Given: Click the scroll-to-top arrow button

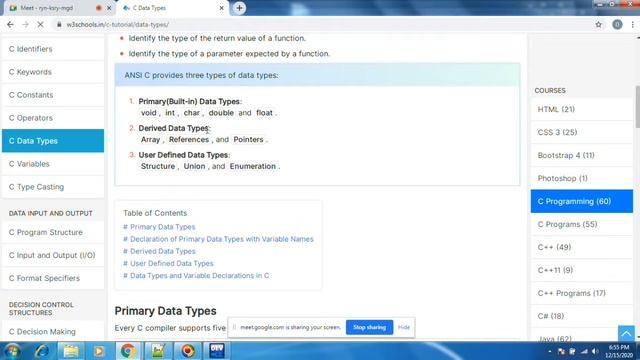Looking at the screenshot, I should point(626,333).
